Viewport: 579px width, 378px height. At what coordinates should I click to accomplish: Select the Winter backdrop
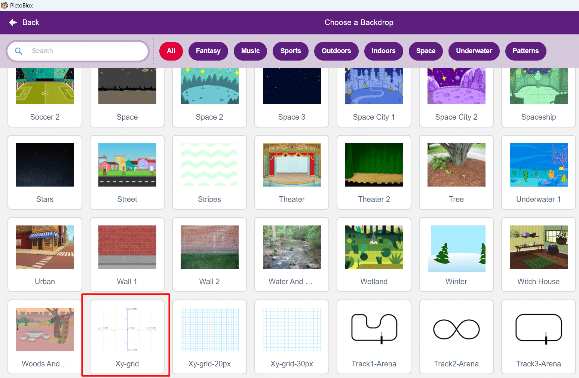tap(456, 254)
